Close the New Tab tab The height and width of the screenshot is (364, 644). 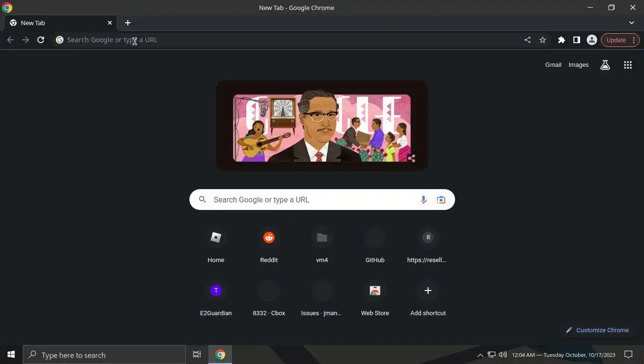[x=110, y=23]
